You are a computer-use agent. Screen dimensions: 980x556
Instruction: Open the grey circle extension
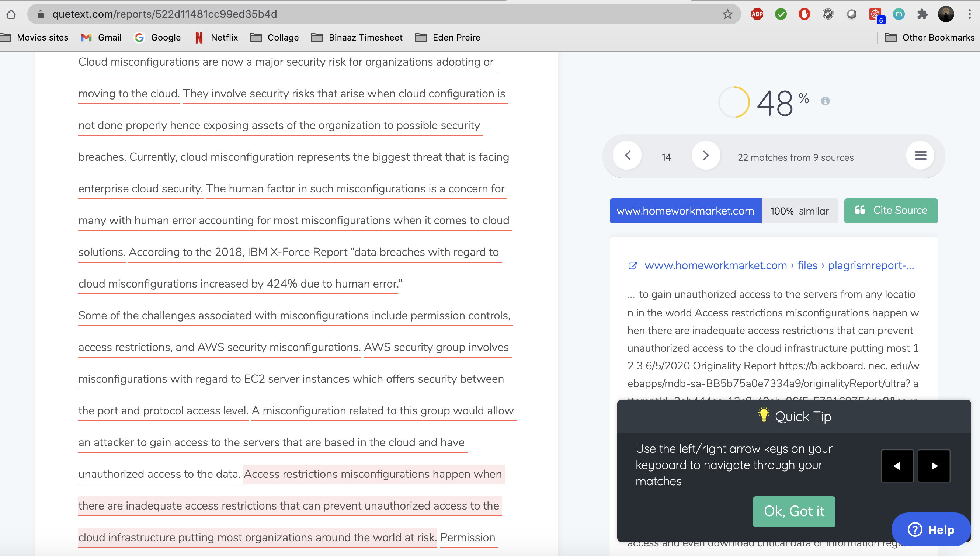(851, 14)
